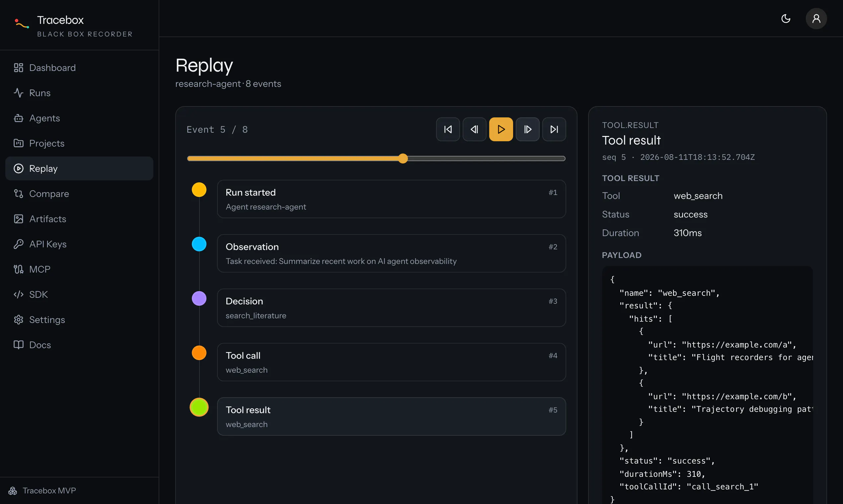This screenshot has height=504, width=843.
Task: Select the Observation event card
Action: coord(391,253)
